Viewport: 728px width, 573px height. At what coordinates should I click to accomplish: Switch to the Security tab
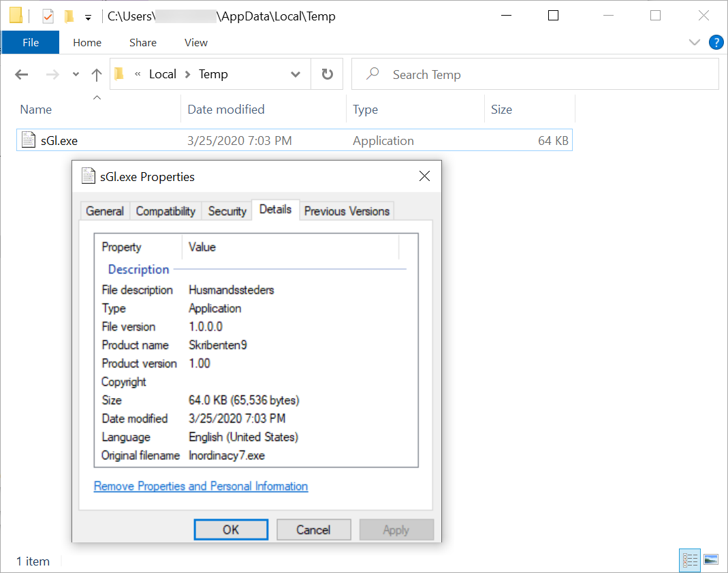(227, 210)
